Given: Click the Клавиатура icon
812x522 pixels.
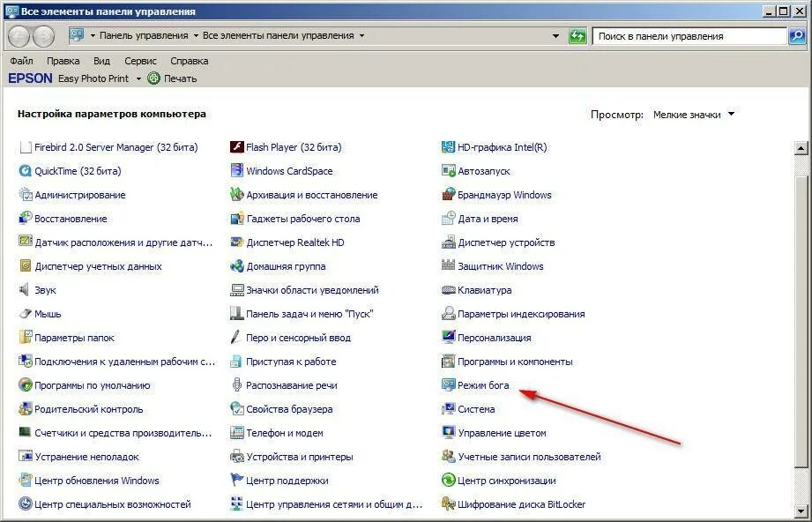Looking at the screenshot, I should click(x=448, y=290).
